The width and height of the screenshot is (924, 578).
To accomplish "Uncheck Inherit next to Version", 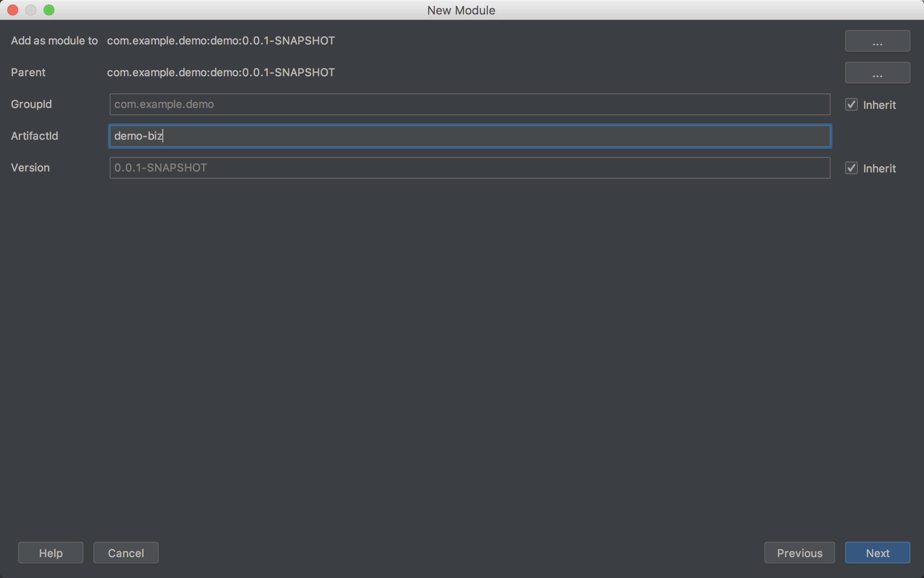I will [851, 168].
